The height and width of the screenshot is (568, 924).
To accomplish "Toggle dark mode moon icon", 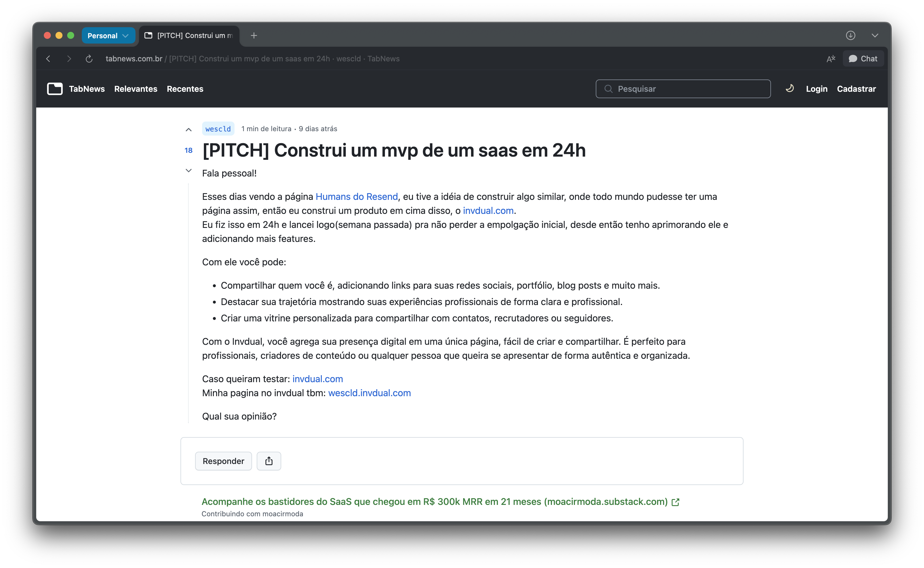I will [790, 89].
